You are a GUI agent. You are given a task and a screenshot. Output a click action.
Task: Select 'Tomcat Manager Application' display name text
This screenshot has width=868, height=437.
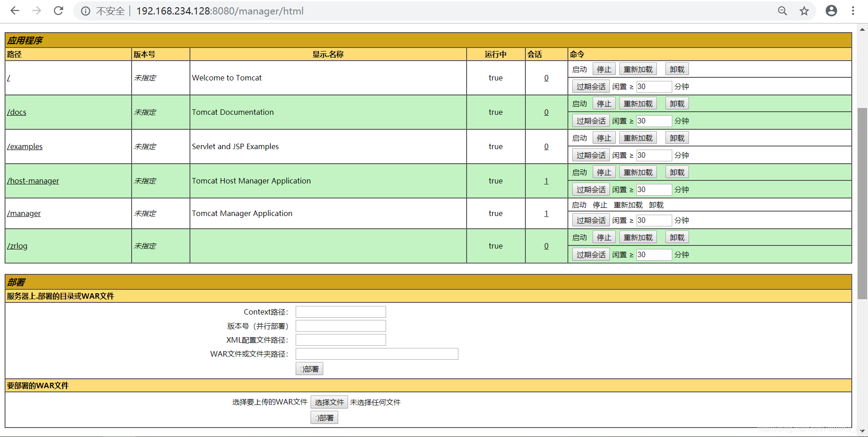[242, 213]
